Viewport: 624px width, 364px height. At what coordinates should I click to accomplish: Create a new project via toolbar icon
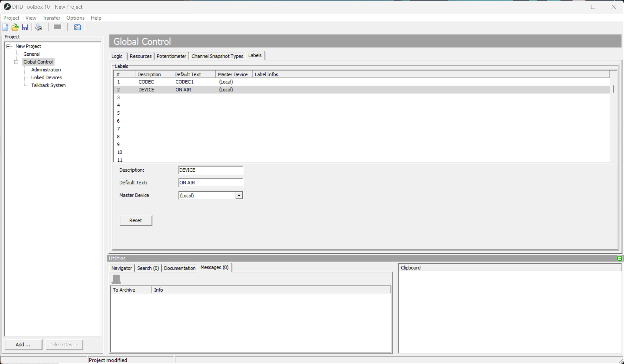(5, 27)
